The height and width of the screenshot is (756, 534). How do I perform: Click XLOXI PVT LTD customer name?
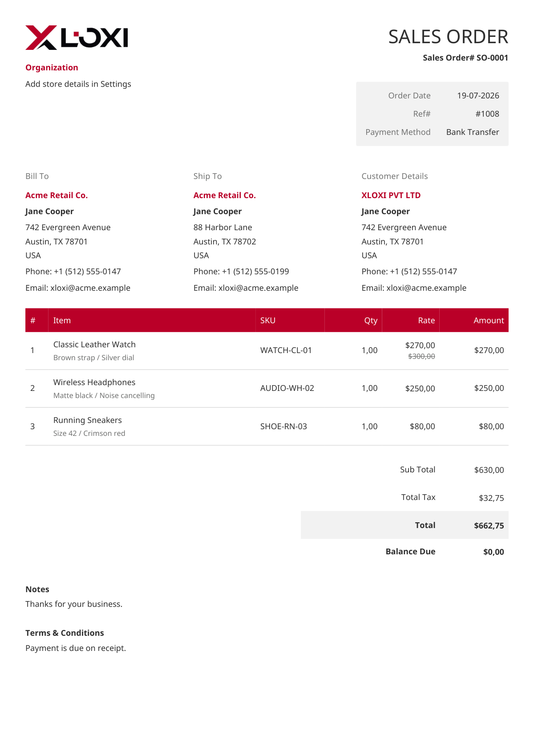(391, 195)
